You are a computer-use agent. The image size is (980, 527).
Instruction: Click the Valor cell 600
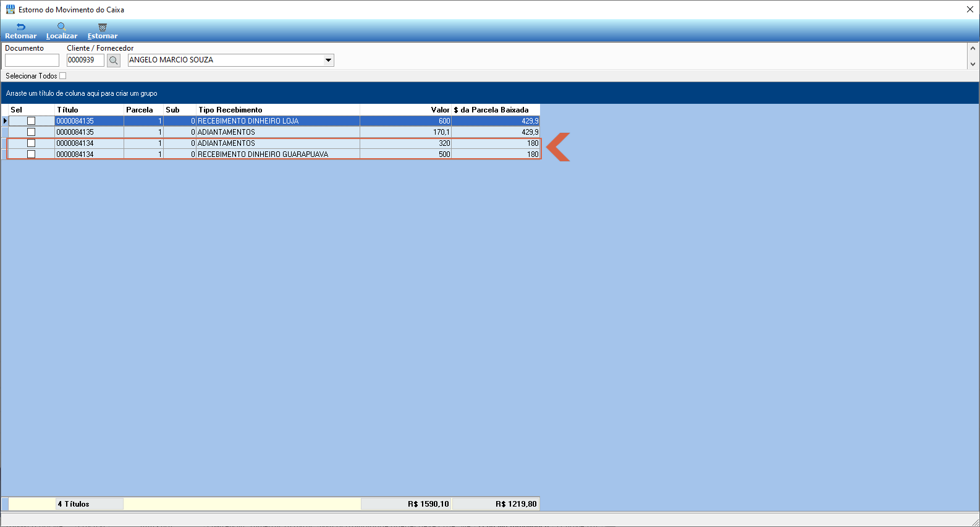tap(406, 121)
